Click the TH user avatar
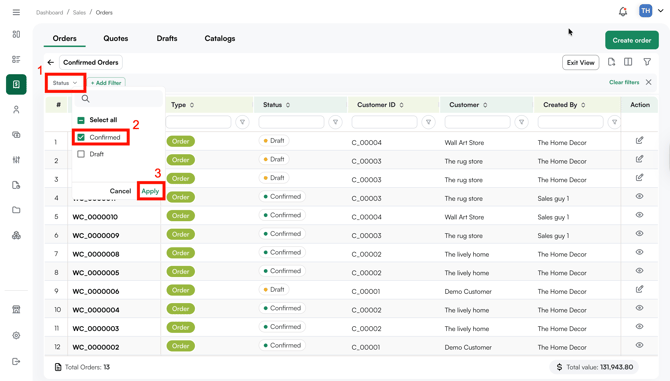670x381 pixels. 645,11
